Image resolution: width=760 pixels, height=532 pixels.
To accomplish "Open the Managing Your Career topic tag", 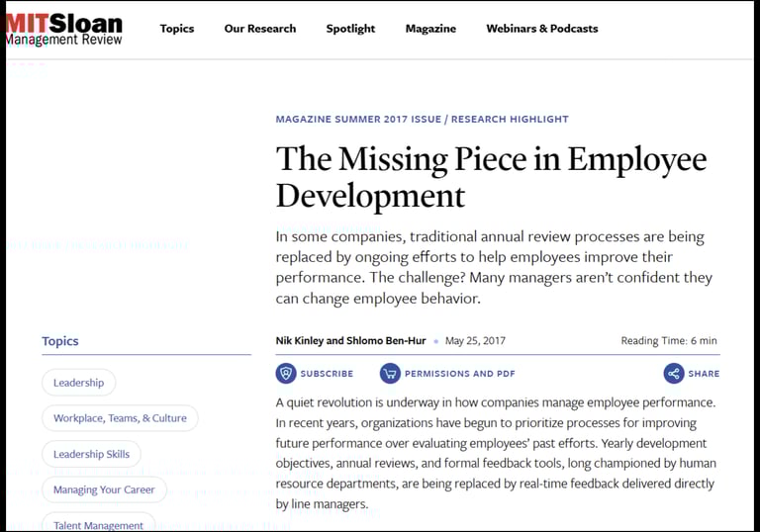I will tap(104, 489).
